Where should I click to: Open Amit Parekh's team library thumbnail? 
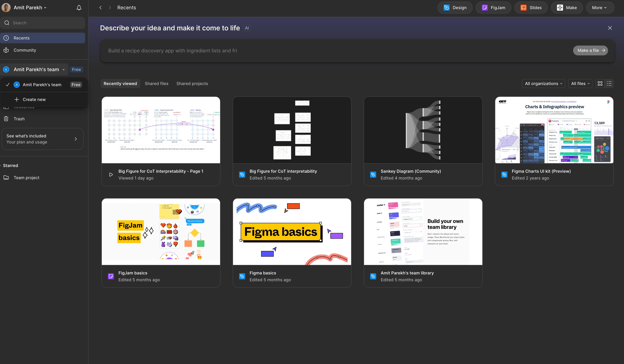tap(423, 232)
